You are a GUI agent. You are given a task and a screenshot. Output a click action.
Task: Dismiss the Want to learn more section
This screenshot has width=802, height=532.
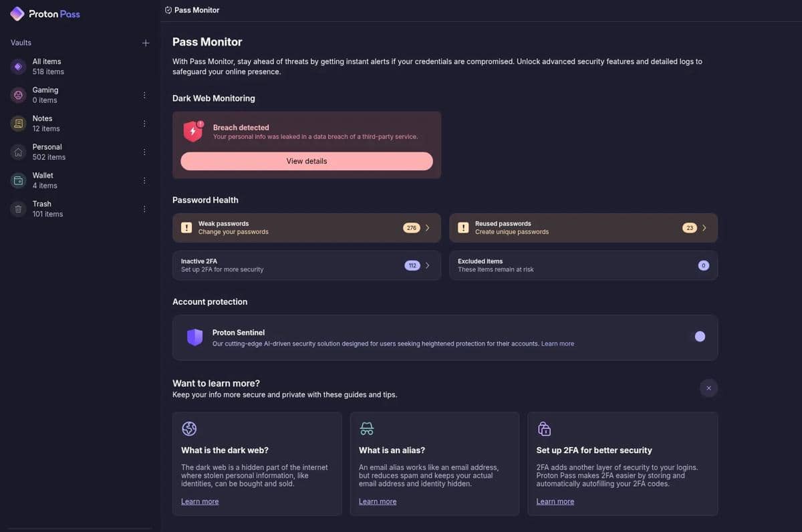[708, 388]
